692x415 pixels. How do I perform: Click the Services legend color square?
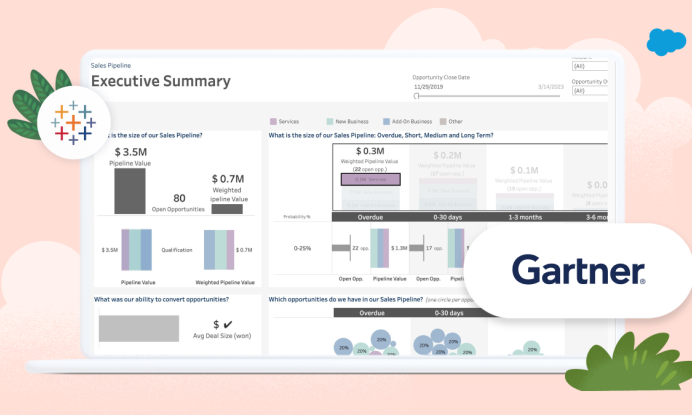coord(273,121)
